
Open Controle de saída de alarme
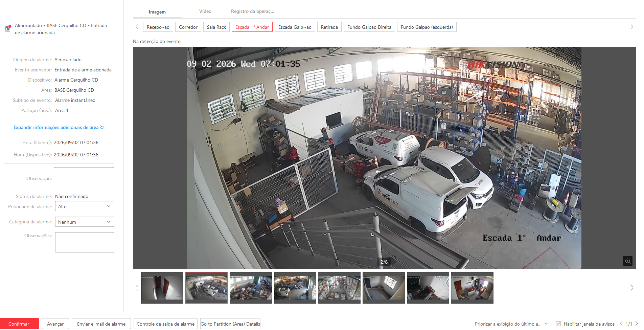pyautogui.click(x=165, y=324)
